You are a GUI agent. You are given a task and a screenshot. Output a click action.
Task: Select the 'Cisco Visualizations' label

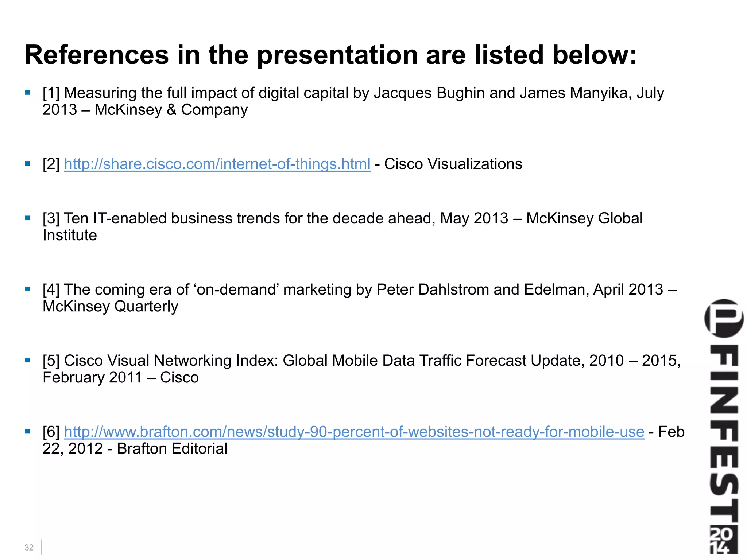coord(453,164)
